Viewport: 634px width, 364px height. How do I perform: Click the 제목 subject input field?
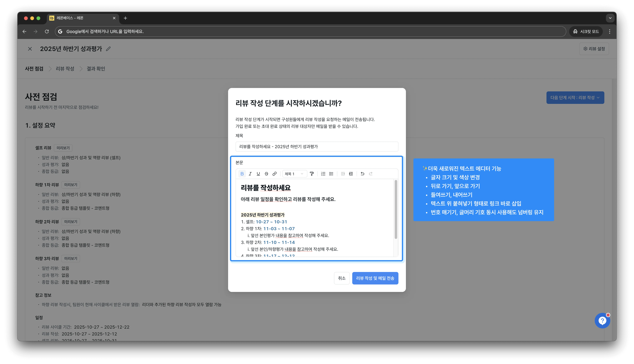point(317,146)
